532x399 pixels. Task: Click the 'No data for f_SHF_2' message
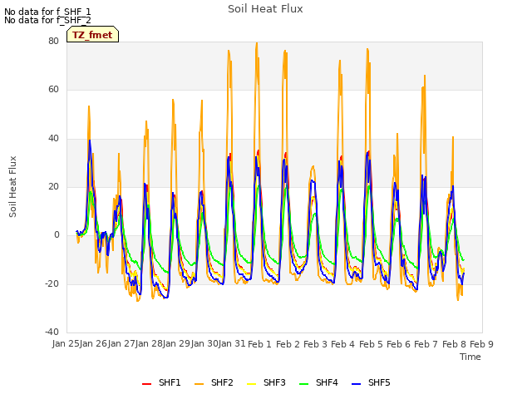click(47, 20)
